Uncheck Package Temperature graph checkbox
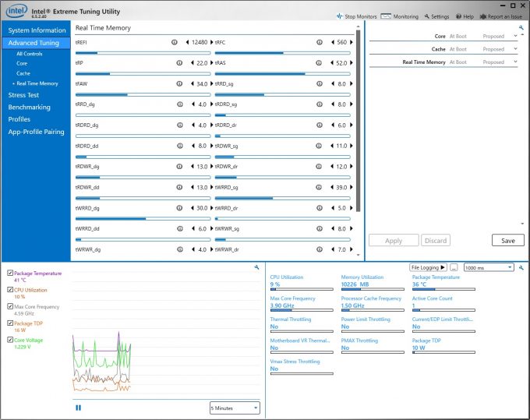Image resolution: width=530 pixels, height=420 pixels. (x=10, y=273)
